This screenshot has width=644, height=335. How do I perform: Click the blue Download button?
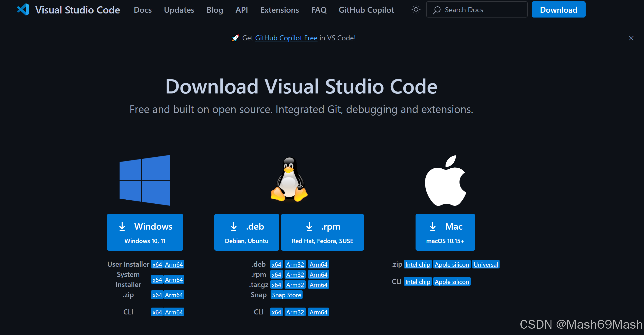[x=558, y=9]
